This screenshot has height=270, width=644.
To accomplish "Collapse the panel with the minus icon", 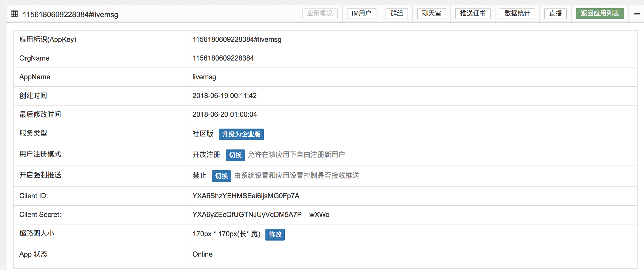I will click(x=636, y=14).
